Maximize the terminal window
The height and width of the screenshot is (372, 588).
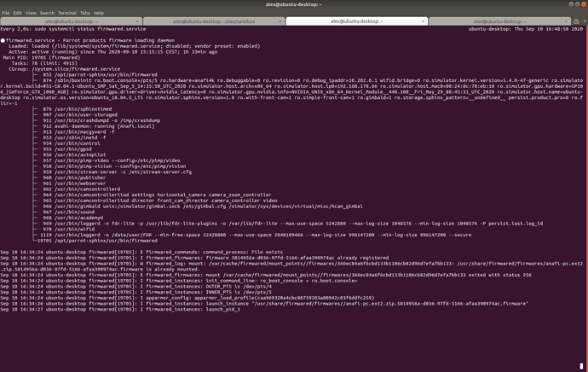click(577, 4)
